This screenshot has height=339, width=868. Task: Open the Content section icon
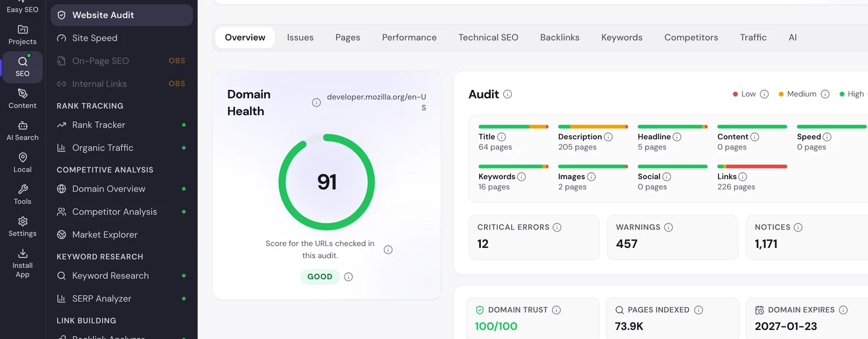[22, 99]
